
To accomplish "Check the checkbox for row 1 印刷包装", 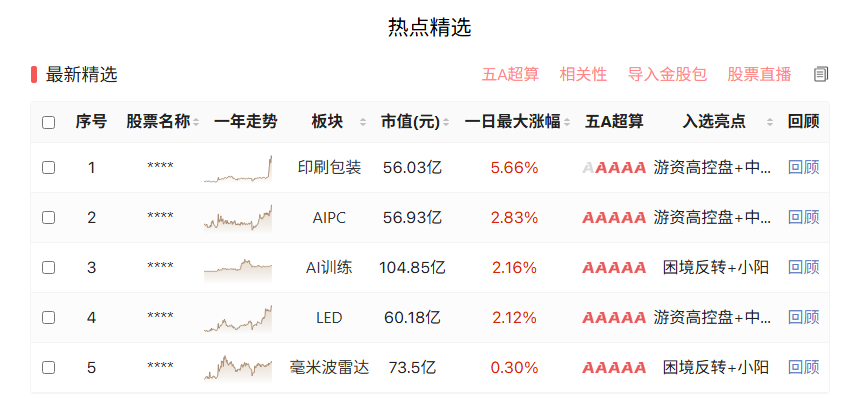I will pyautogui.click(x=48, y=168).
